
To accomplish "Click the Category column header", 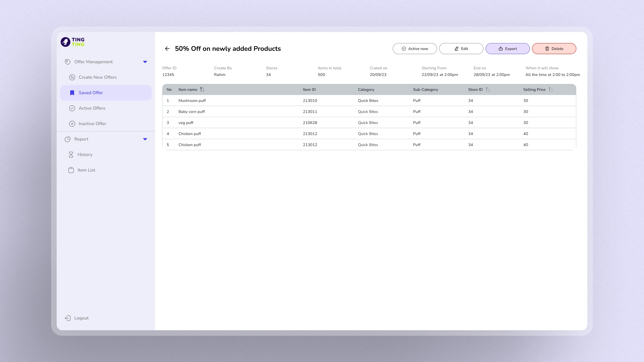I will pos(366,89).
